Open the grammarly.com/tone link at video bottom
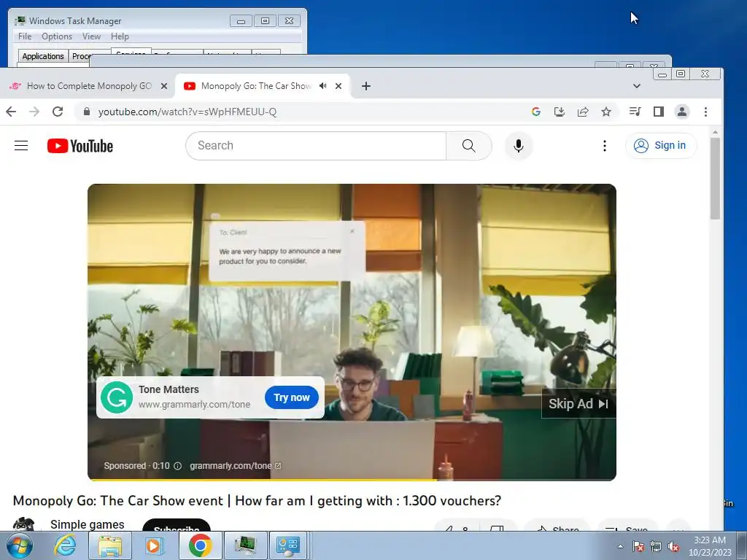The image size is (747, 560). pos(236,466)
